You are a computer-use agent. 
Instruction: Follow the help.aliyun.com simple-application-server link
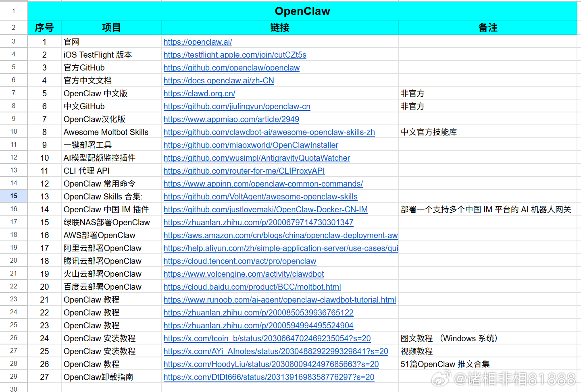[x=281, y=248]
